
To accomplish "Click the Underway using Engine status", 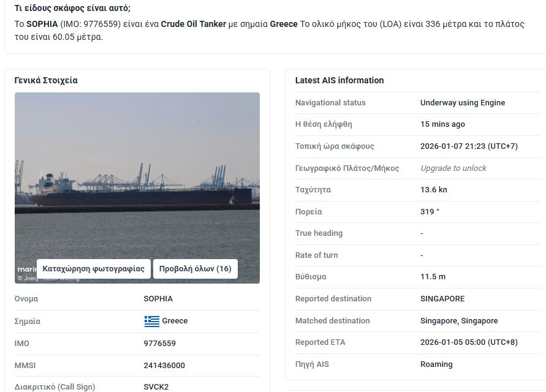I will coord(463,103).
